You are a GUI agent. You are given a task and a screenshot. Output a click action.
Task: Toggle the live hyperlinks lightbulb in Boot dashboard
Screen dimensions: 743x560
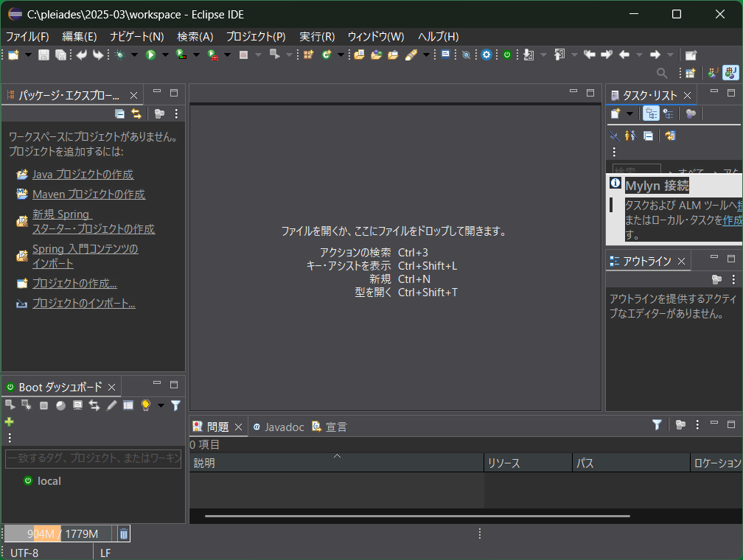coord(145,405)
